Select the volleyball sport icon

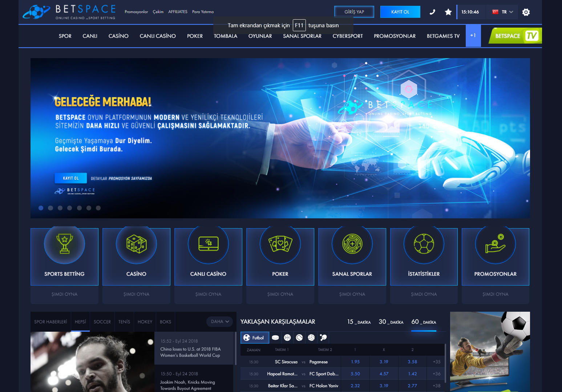[311, 338]
